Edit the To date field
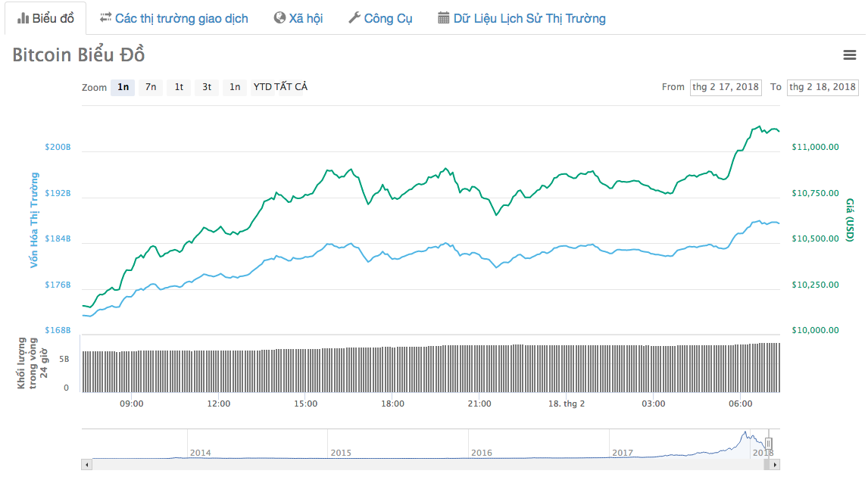 pos(823,87)
